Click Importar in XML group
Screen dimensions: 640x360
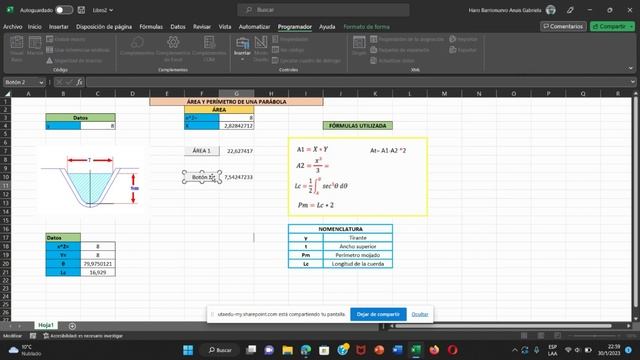463,39
